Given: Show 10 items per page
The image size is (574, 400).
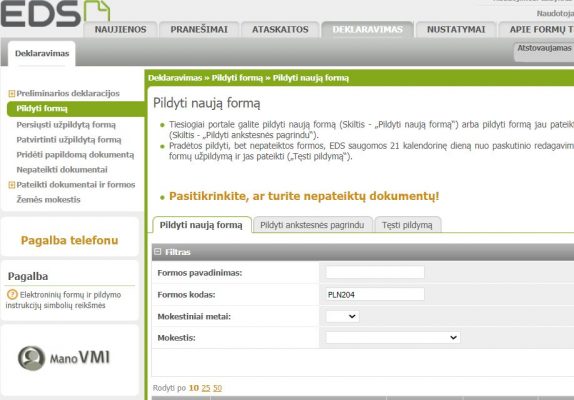Looking at the screenshot, I should pyautogui.click(x=194, y=388).
